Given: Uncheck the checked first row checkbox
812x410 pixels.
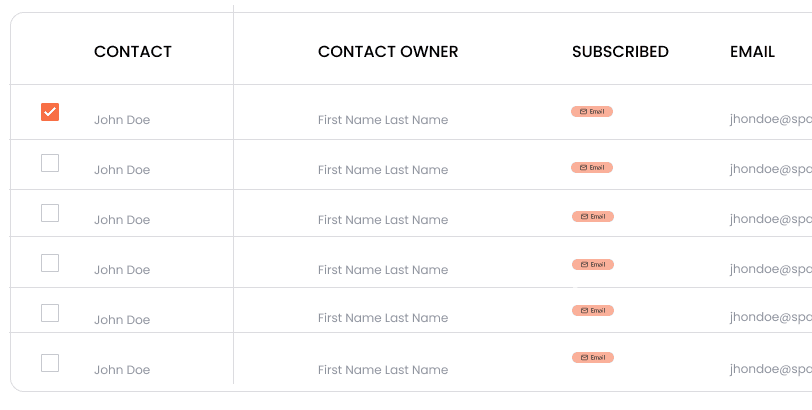Looking at the screenshot, I should (x=50, y=112).
